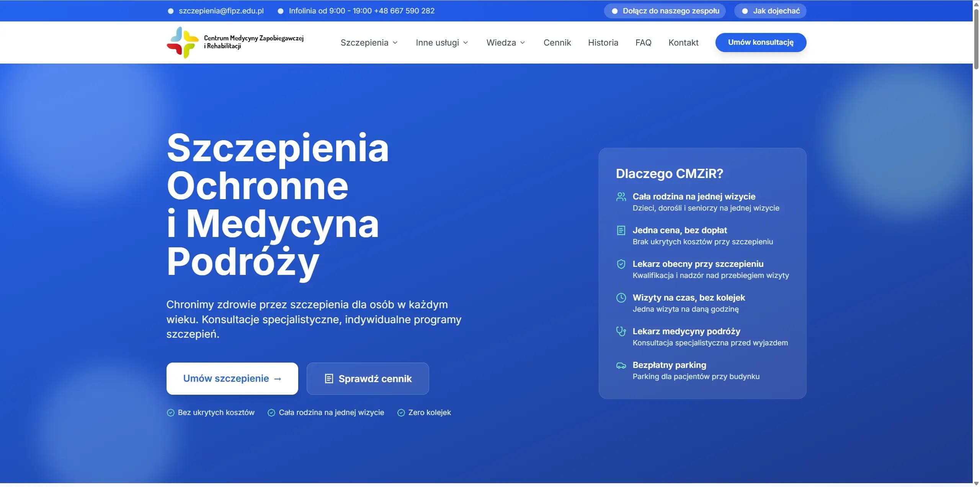Click 'Parking dla pacjentów przy budynku' text
Image resolution: width=980 pixels, height=487 pixels.
tap(696, 377)
